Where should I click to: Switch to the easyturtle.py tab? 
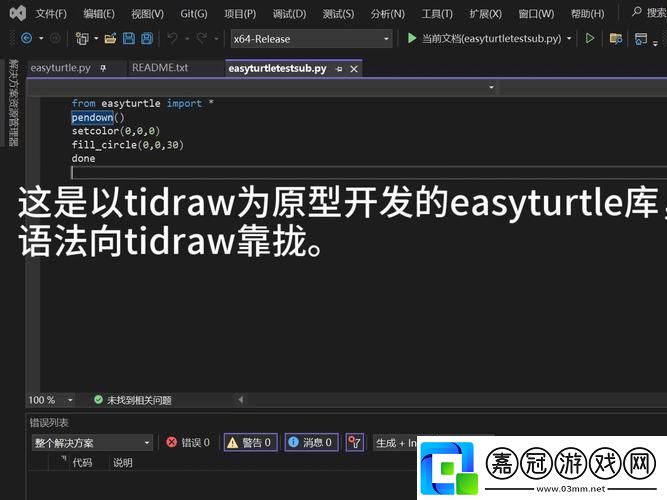60,68
